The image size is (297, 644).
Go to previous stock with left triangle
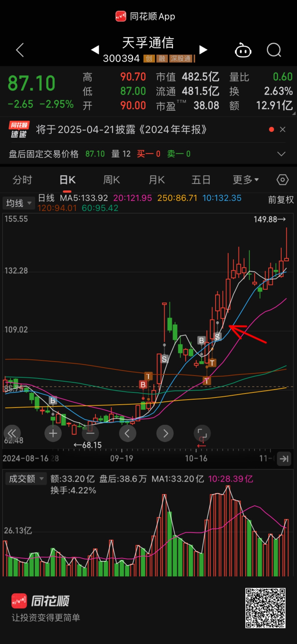(x=95, y=50)
